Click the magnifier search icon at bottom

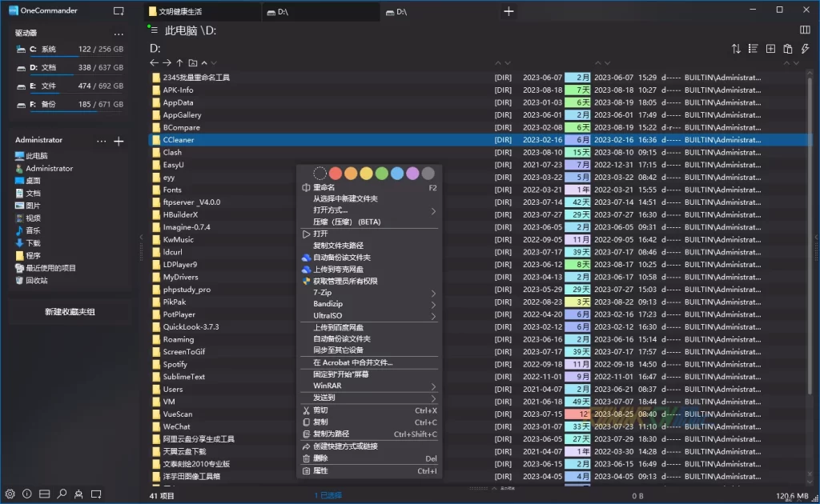click(x=62, y=494)
